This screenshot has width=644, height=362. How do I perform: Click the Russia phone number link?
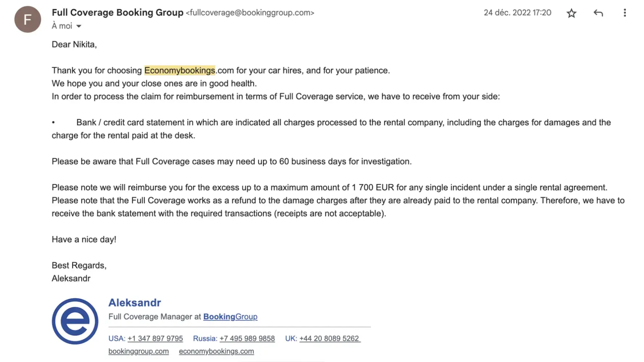click(247, 338)
